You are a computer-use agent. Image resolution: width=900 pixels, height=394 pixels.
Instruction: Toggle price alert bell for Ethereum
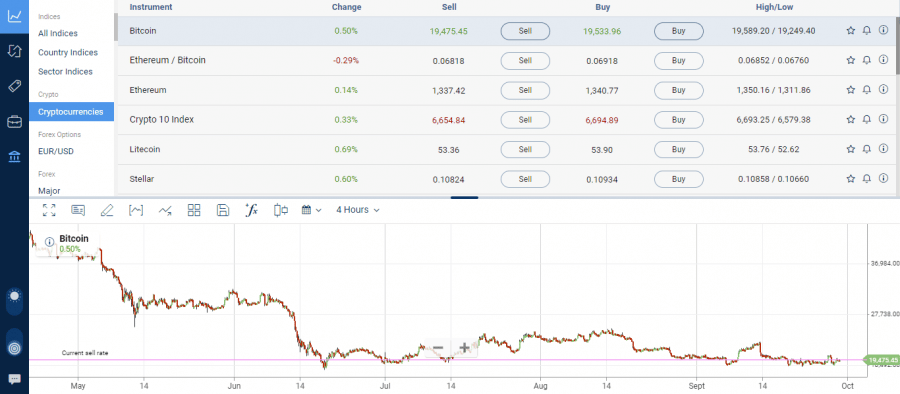(867, 90)
